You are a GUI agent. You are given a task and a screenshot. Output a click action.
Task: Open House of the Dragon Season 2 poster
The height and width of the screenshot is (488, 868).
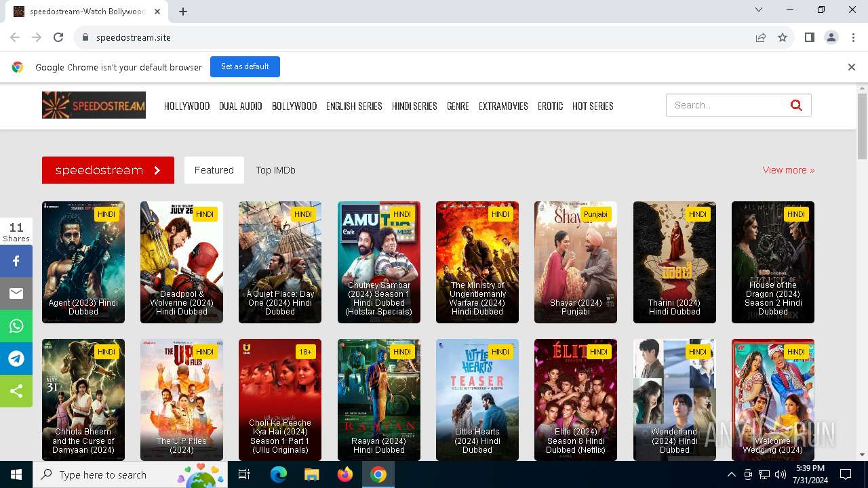point(773,262)
